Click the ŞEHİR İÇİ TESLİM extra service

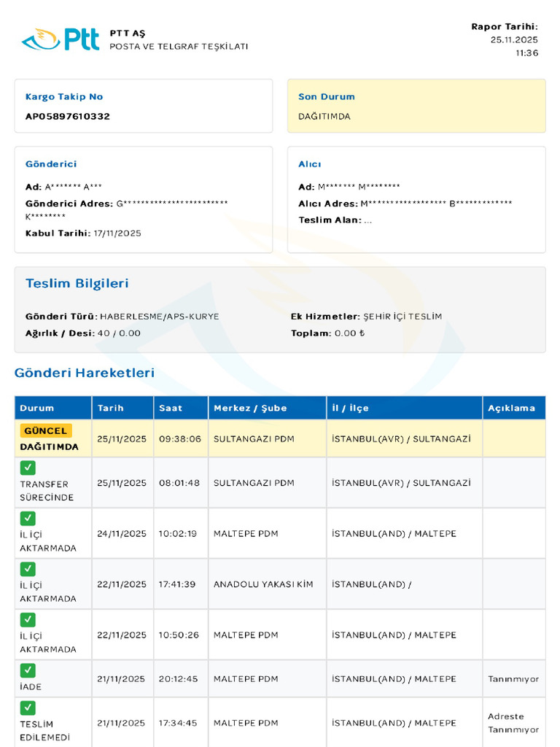pos(402,317)
